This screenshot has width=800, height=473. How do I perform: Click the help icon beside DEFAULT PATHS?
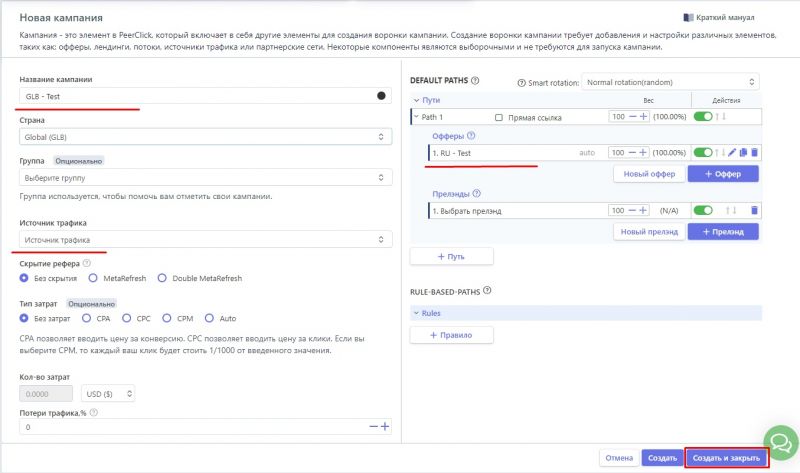[x=475, y=81]
